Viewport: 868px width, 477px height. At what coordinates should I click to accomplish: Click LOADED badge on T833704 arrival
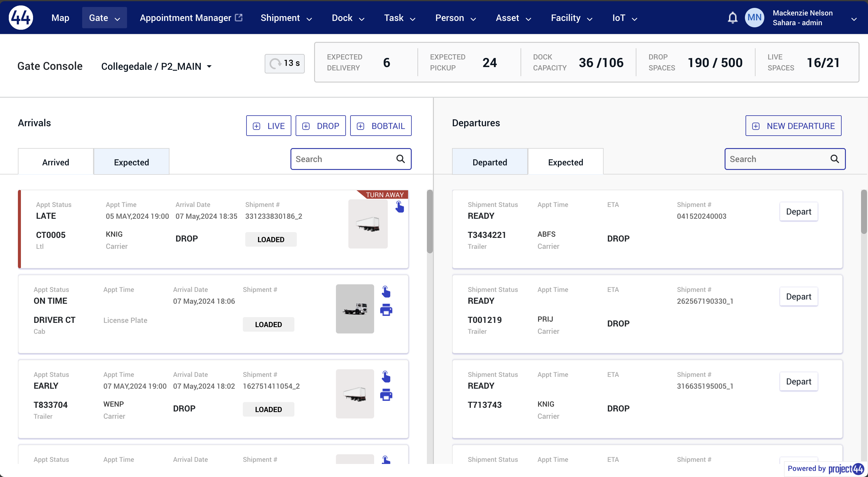click(x=269, y=410)
